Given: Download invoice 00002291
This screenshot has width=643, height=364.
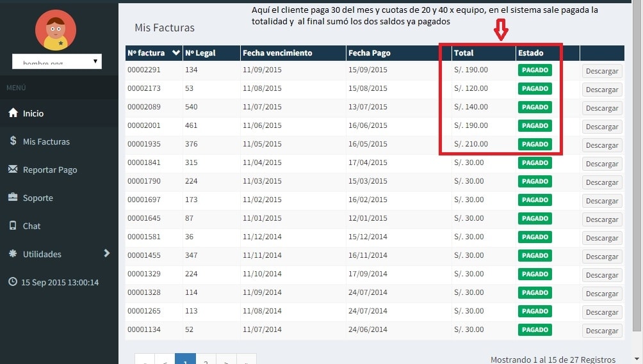Looking at the screenshot, I should pos(602,71).
